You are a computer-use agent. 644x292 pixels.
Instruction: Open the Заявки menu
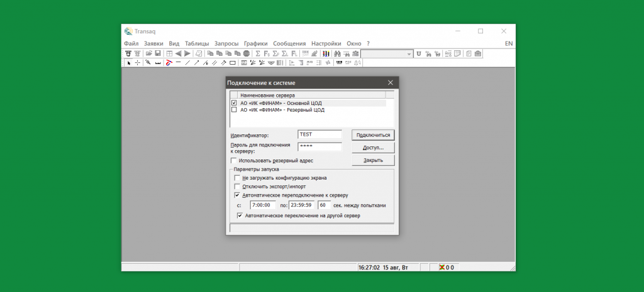(153, 43)
